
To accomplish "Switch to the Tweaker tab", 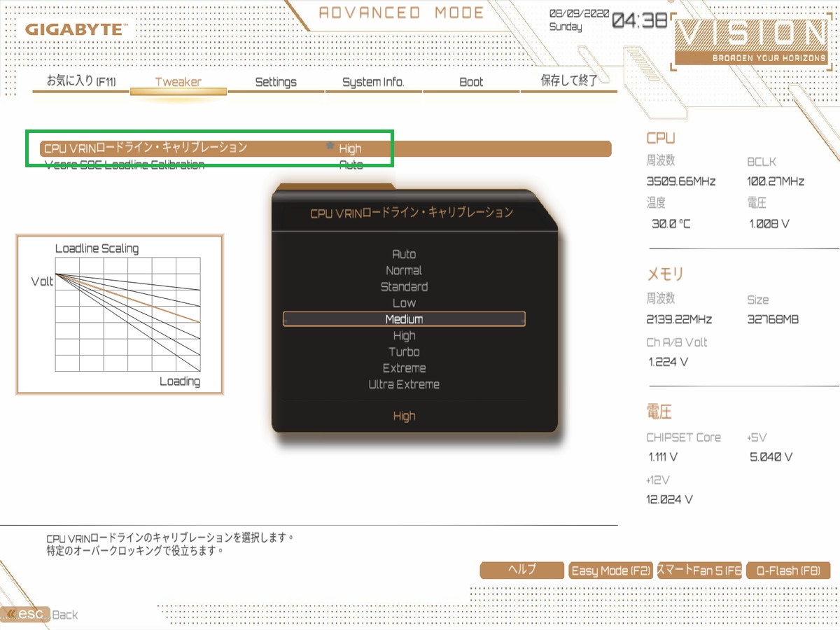I will click(178, 82).
